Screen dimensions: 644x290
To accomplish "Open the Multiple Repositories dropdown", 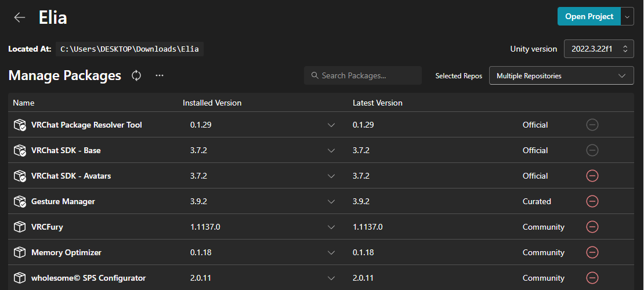I will point(561,75).
